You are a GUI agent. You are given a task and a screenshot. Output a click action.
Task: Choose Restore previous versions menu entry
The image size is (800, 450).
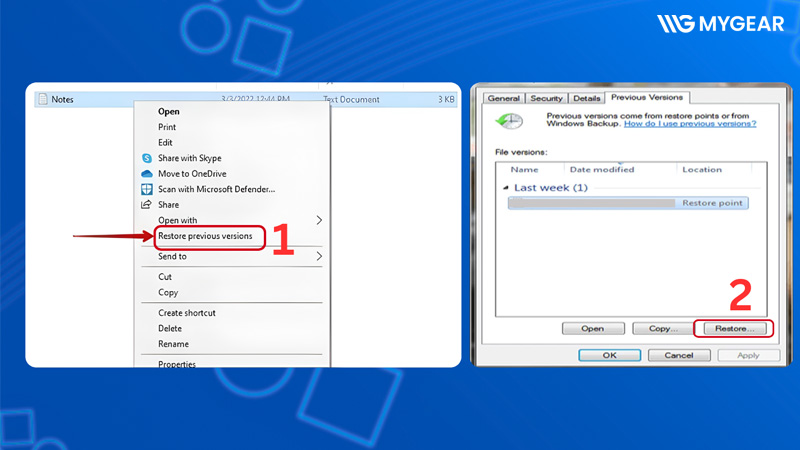point(205,236)
